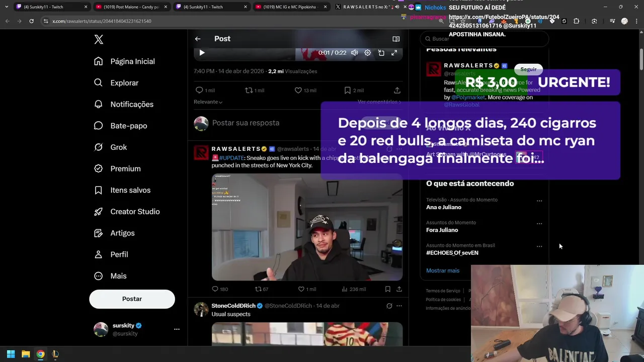Open Bate-papo in sidebar
The width and height of the screenshot is (644, 362).
tap(120, 126)
